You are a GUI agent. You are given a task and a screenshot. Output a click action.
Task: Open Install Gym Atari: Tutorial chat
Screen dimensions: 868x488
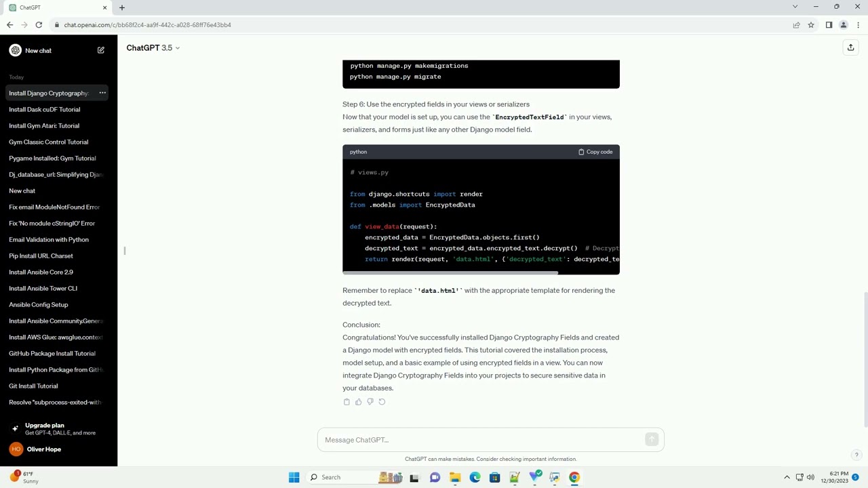(58, 125)
